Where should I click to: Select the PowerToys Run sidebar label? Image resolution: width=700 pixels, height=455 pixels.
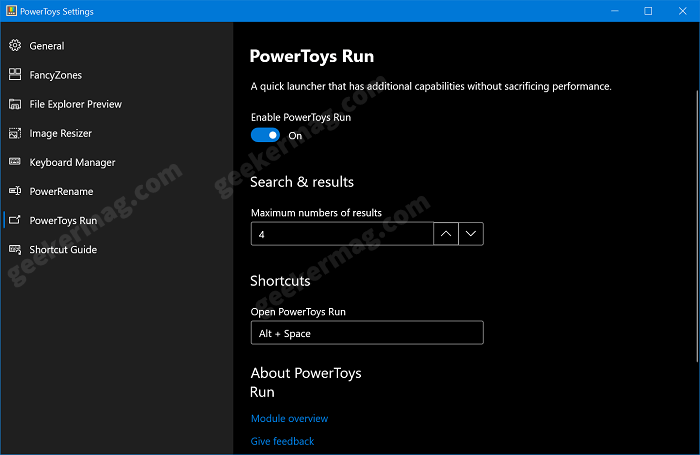click(63, 221)
